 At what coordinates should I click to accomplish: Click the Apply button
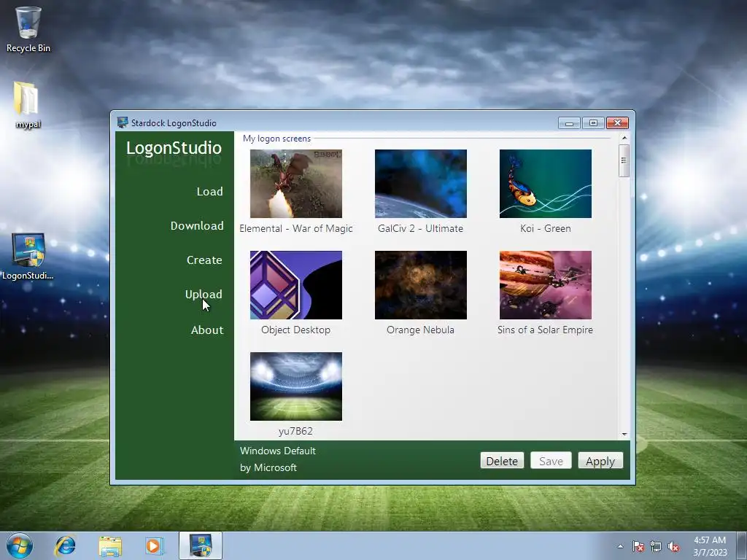600,461
